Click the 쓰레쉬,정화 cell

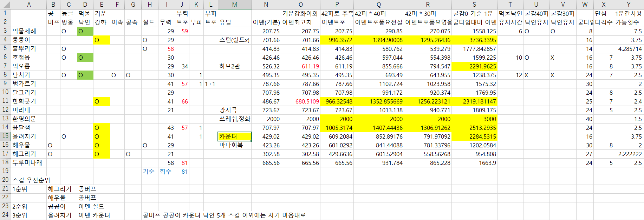234,119
